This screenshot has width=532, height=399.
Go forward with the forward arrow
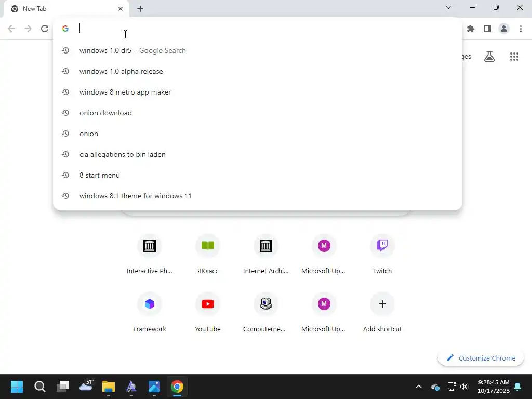tap(28, 29)
